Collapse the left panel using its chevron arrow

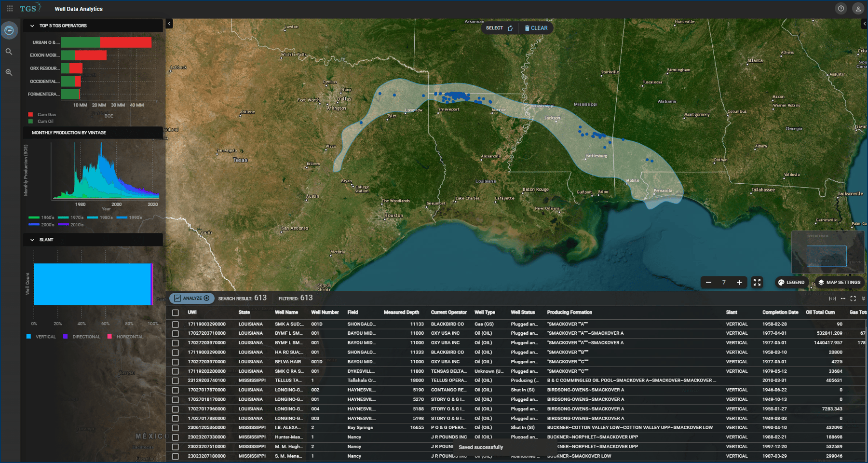click(x=169, y=23)
